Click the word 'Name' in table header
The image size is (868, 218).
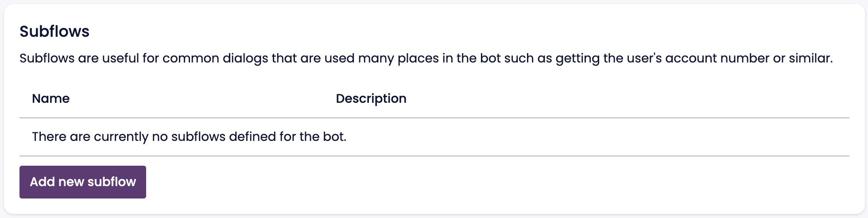point(50,98)
